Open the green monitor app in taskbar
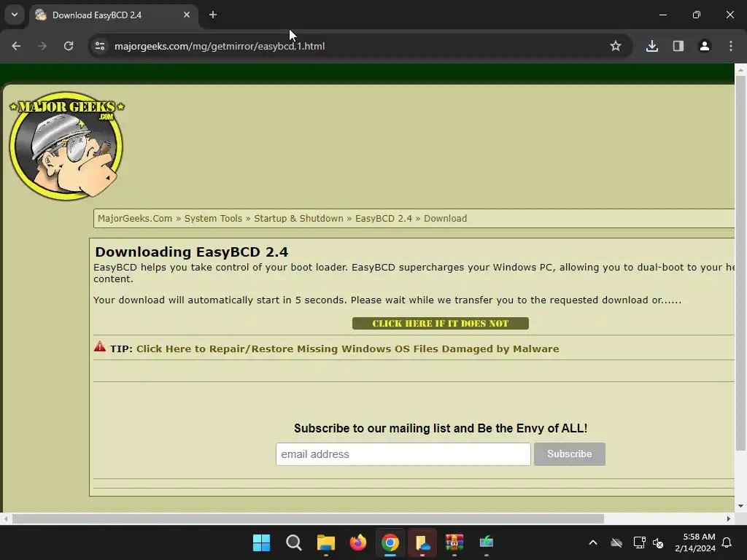Viewport: 747px width, 560px height. coord(486,542)
